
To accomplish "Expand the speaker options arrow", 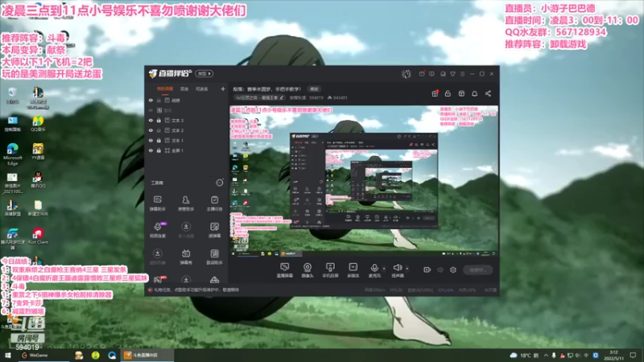I will pyautogui.click(x=407, y=269).
